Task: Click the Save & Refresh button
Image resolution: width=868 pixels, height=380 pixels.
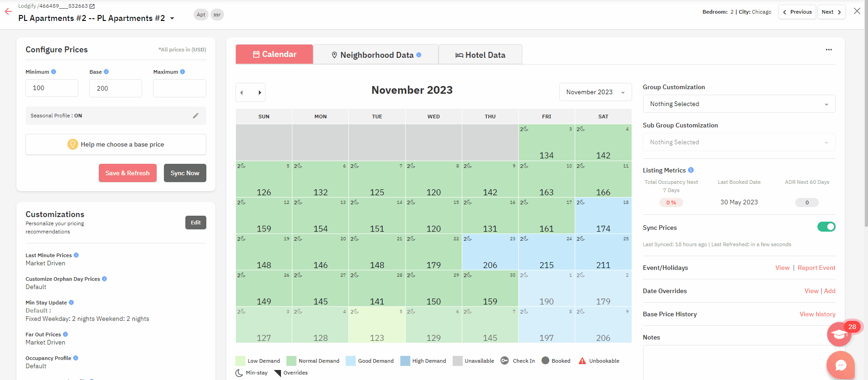Action: click(x=128, y=173)
